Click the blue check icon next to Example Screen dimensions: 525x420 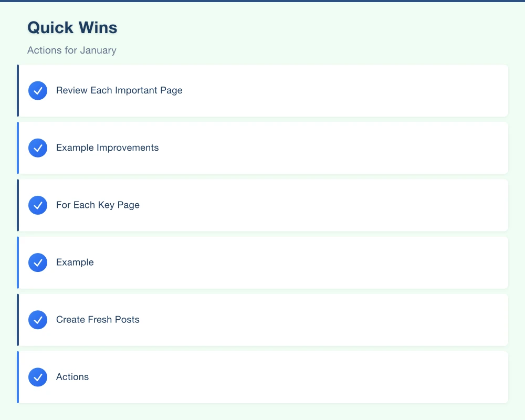[x=37, y=262]
